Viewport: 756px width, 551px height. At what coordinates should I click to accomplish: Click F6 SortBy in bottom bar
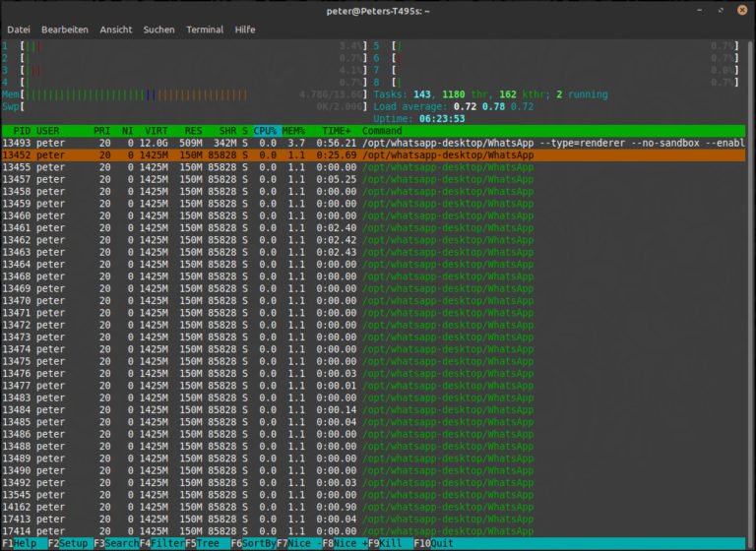tap(254, 543)
